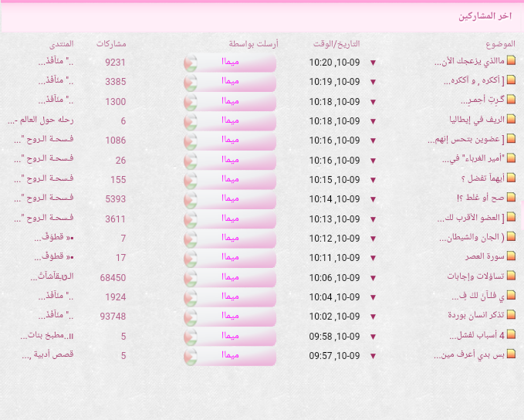Click the folder icon next to "أيهما تفضل"
This screenshot has height=420, width=524.
[x=510, y=178]
